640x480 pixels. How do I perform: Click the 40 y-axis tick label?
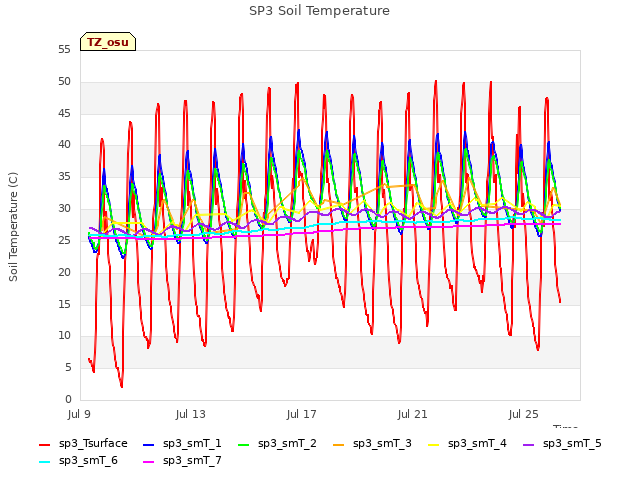coord(64,145)
